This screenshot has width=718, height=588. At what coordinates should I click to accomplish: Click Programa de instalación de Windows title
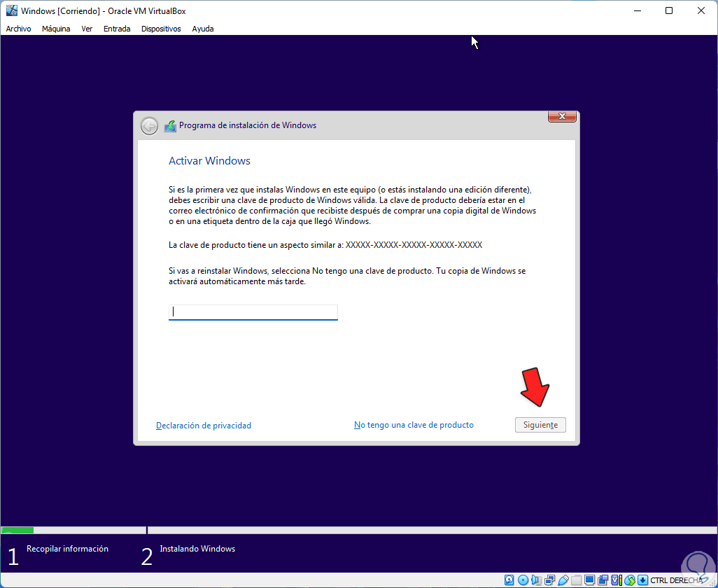248,125
